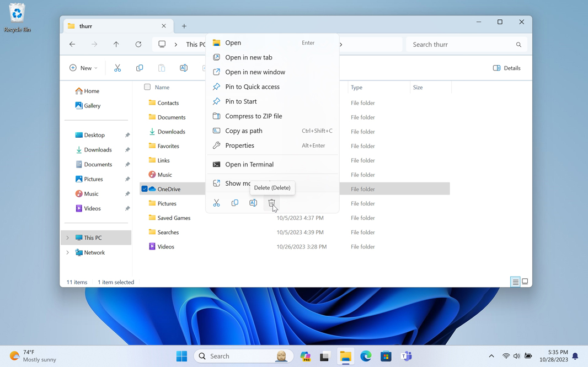The image size is (588, 367).
Task: Open Gallery in the sidebar
Action: [92, 106]
